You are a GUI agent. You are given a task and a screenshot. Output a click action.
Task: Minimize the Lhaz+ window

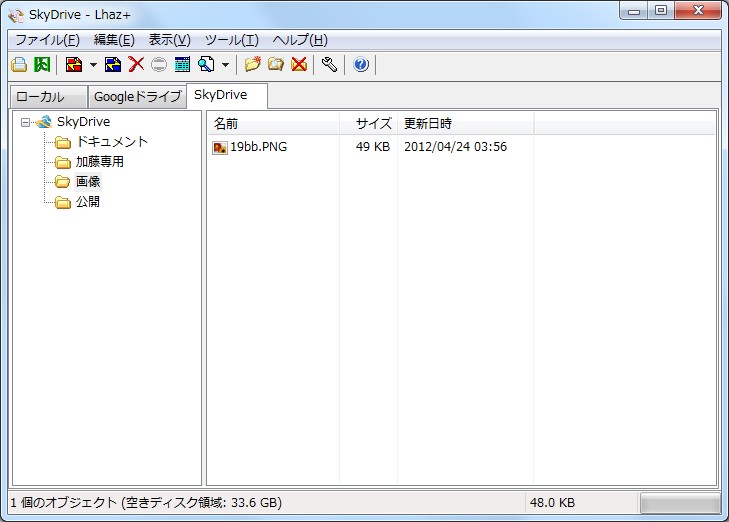point(634,11)
